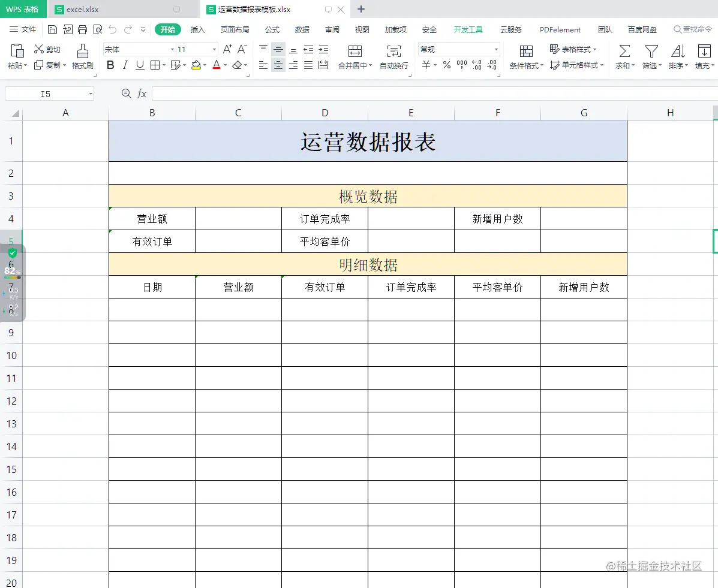
Task: Open the font size dropdown showing 11
Action: click(x=214, y=49)
